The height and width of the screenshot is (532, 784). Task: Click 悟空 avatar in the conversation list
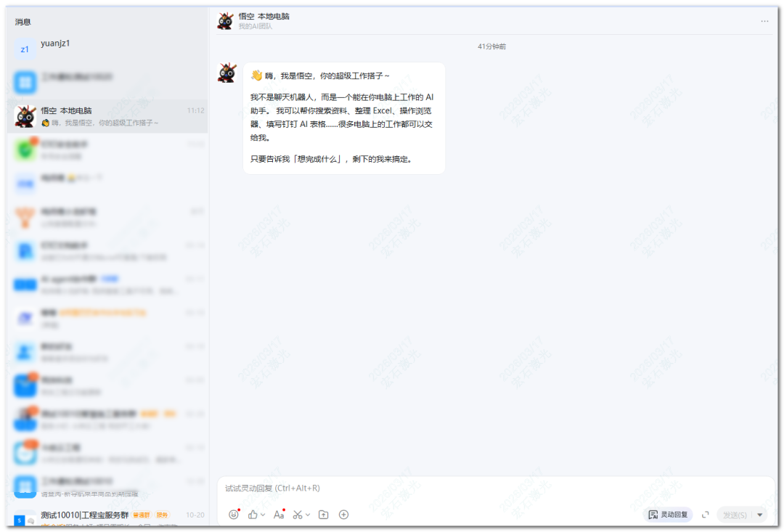point(25,117)
